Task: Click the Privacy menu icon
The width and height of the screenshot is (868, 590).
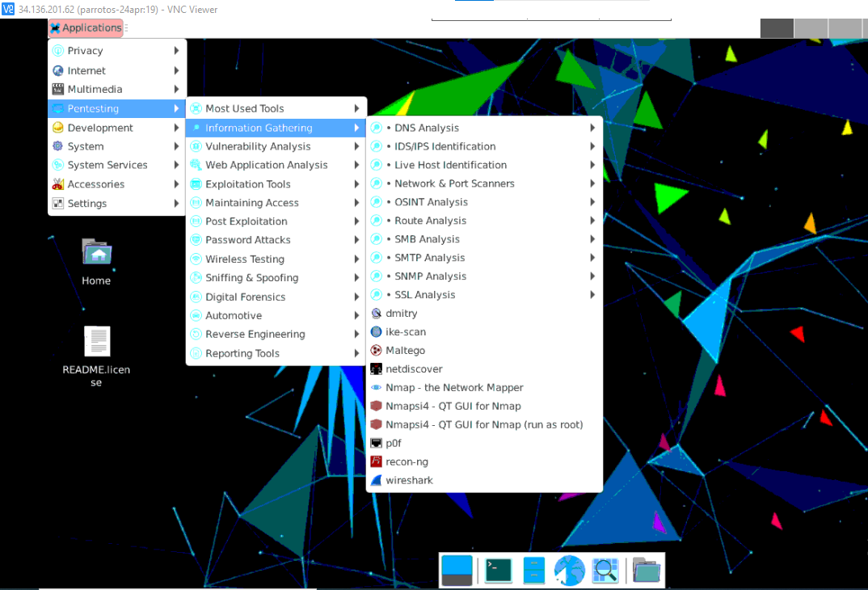Action: tap(58, 51)
